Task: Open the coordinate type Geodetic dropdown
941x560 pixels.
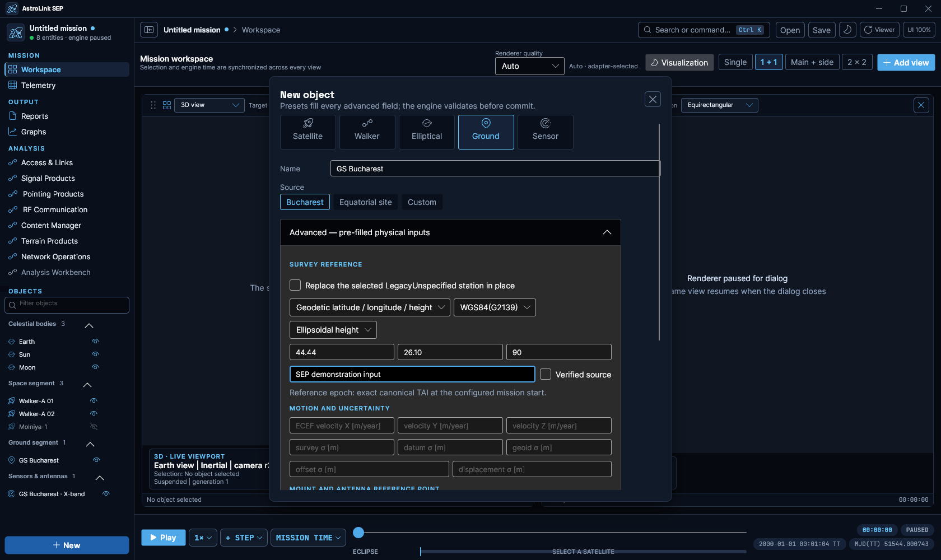Action: pyautogui.click(x=370, y=307)
